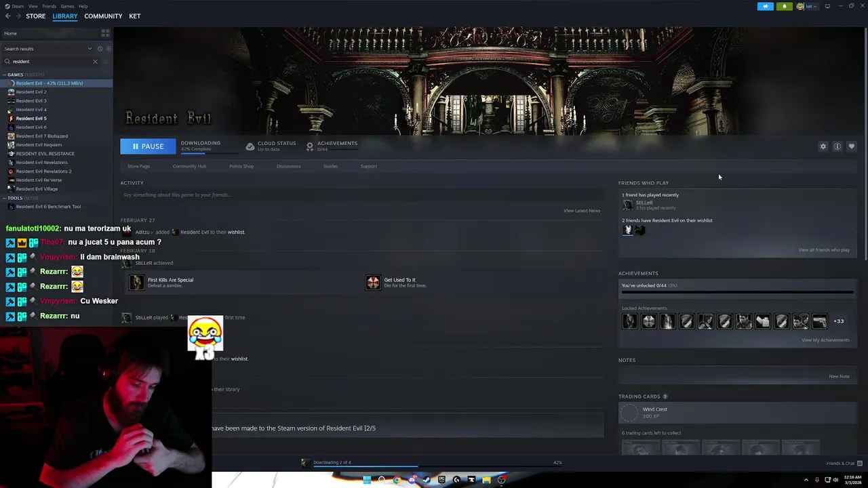This screenshot has height=488, width=868.
Task: Add Resident Evil to favorites heart icon
Action: (852, 146)
